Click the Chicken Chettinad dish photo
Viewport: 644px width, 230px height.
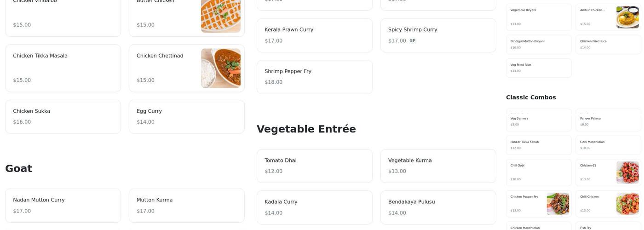[220, 68]
